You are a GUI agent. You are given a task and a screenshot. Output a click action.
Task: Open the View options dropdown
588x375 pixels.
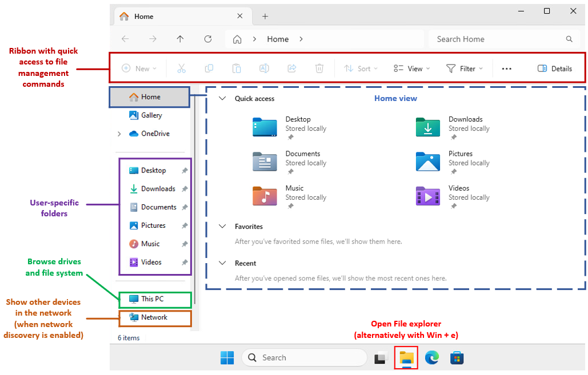[x=411, y=68]
